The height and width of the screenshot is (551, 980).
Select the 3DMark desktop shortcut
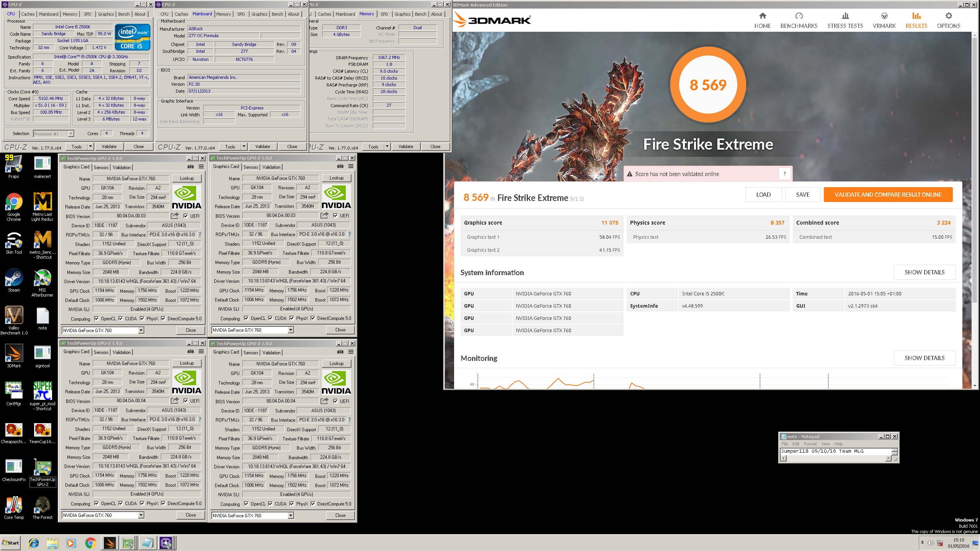14,356
